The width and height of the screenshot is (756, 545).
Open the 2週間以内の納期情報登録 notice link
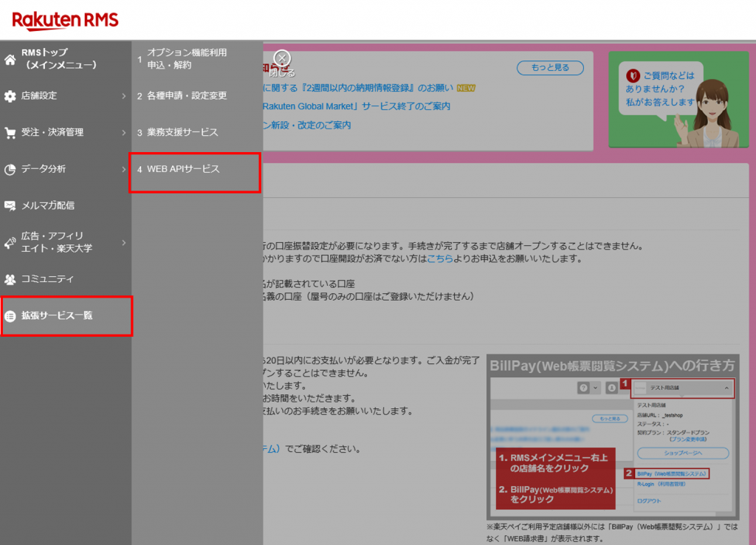coord(358,89)
